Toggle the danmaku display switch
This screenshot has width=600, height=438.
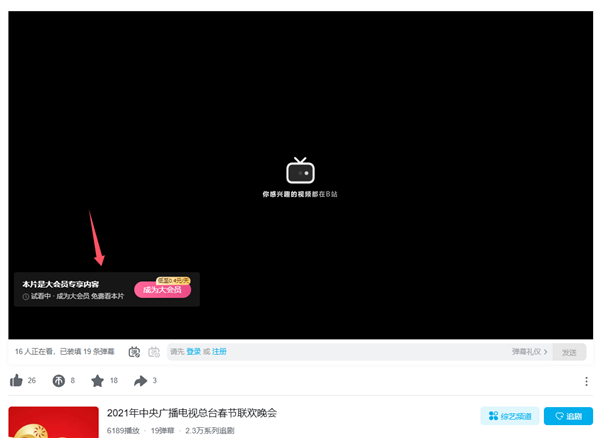coord(134,352)
